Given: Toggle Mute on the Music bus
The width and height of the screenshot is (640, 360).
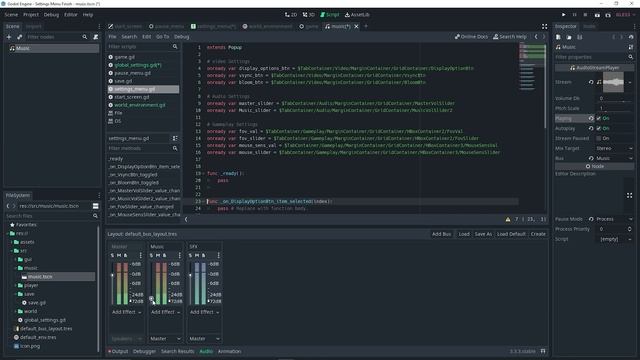Looking at the screenshot, I should click(x=158, y=256).
